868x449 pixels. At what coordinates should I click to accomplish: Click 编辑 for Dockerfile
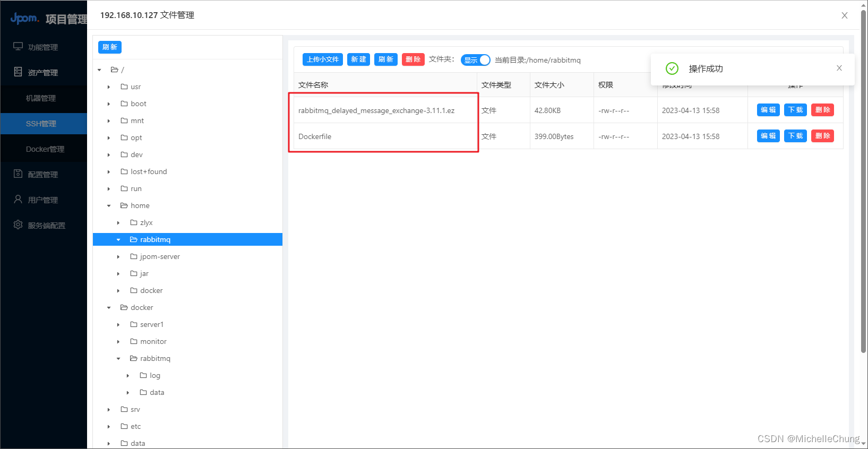pyautogui.click(x=768, y=136)
